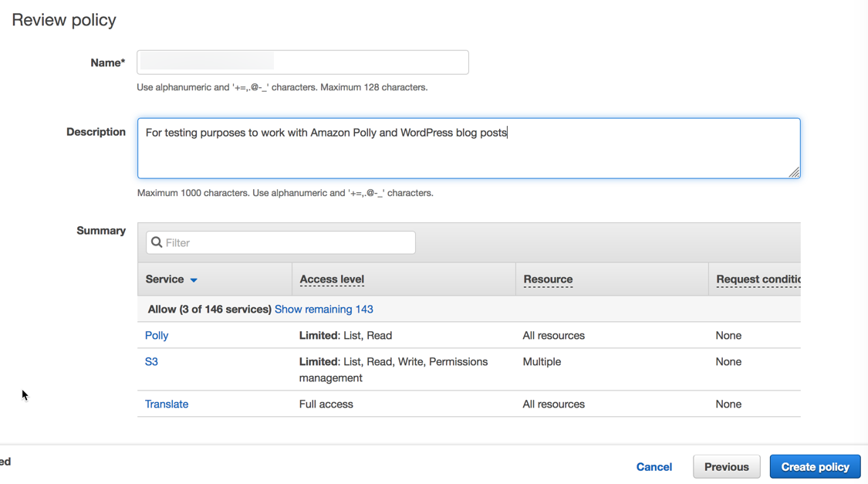Click the Description field label
This screenshot has width=868, height=484.
tap(96, 132)
